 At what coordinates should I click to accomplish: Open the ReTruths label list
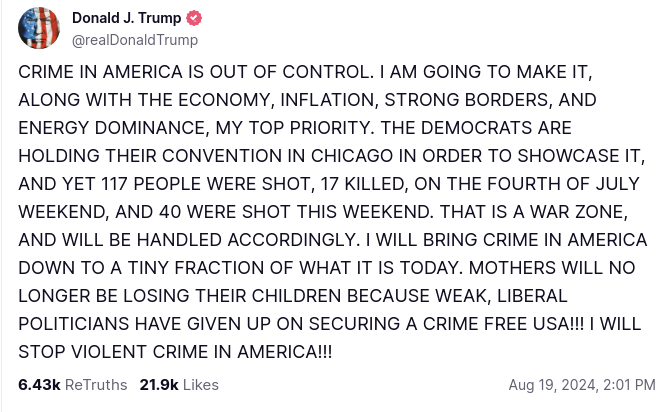click(x=96, y=385)
